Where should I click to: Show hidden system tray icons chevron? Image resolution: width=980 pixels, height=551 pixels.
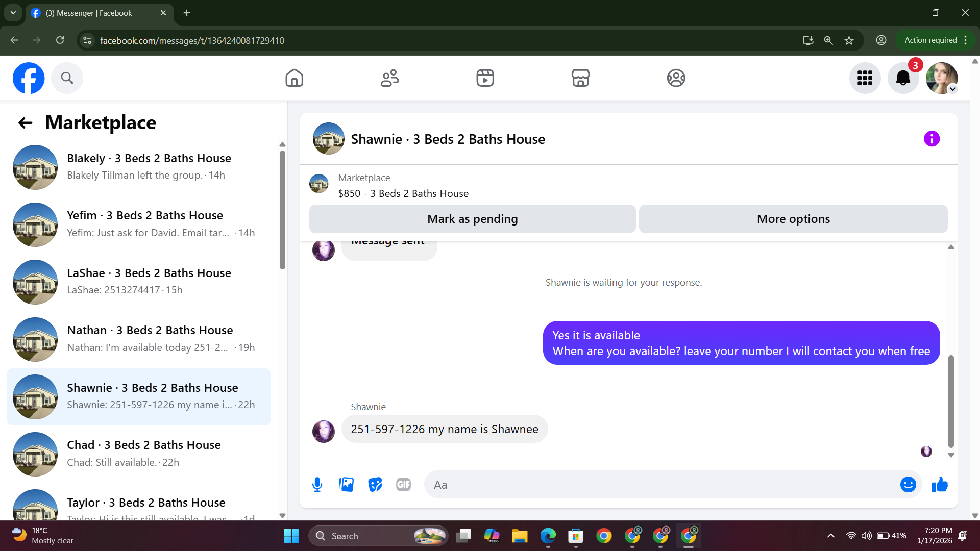[831, 536]
